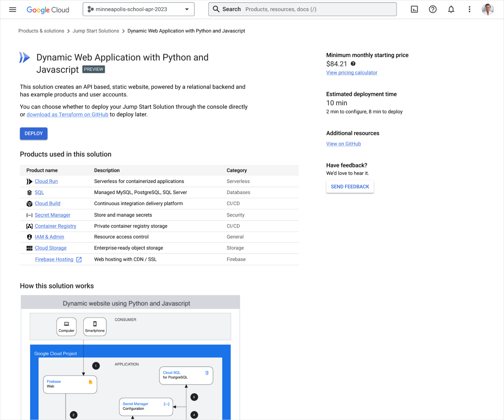Click the Cloud Storage icon
The height and width of the screenshot is (420, 504).
click(29, 248)
